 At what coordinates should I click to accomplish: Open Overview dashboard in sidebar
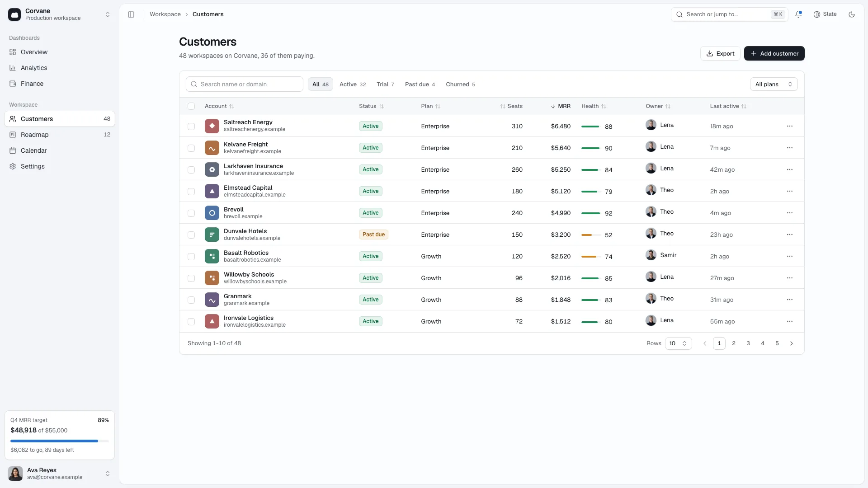(x=60, y=52)
